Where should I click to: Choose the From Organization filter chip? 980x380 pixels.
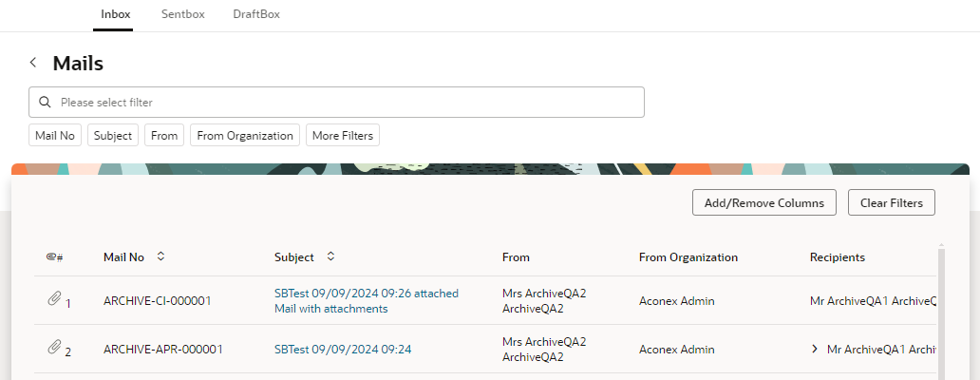[244, 135]
